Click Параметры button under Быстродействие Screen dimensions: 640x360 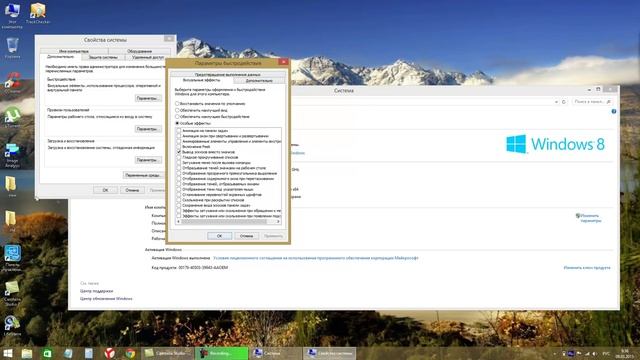coord(147,98)
